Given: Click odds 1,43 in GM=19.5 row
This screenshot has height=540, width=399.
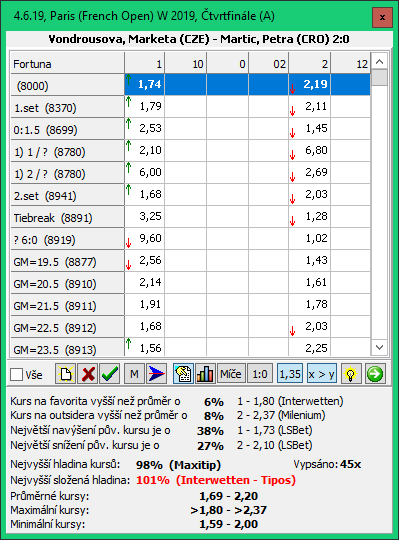Looking at the screenshot, I should (309, 261).
